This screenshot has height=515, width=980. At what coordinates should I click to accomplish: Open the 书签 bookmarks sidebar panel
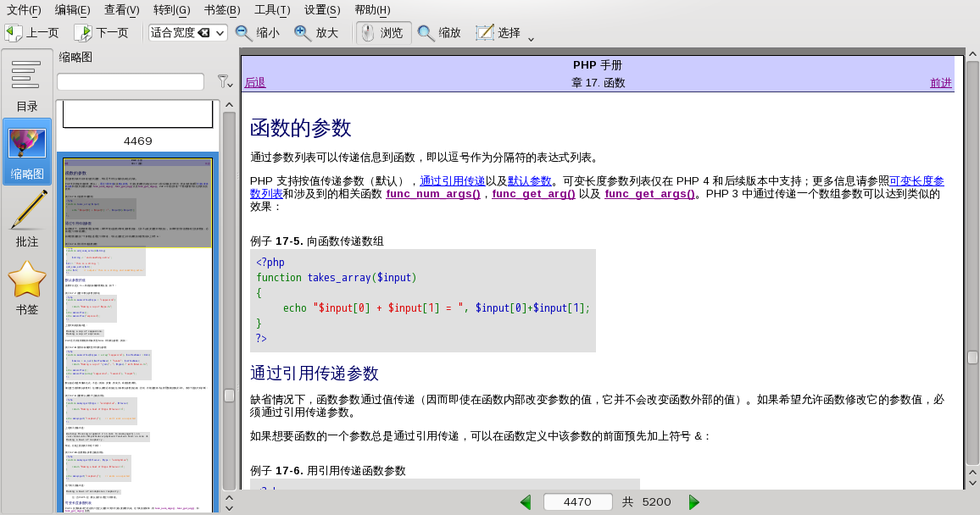[27, 287]
